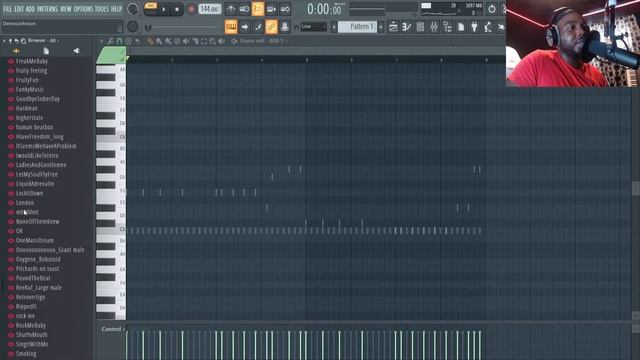Disable the multilink to controllers icon
Screen dimensions: 640x360
click(271, 27)
